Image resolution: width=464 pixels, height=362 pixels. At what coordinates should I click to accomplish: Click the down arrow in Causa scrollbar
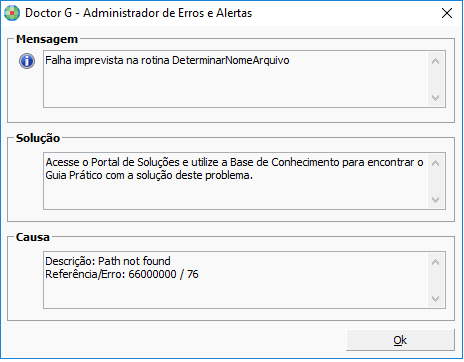coord(435,299)
